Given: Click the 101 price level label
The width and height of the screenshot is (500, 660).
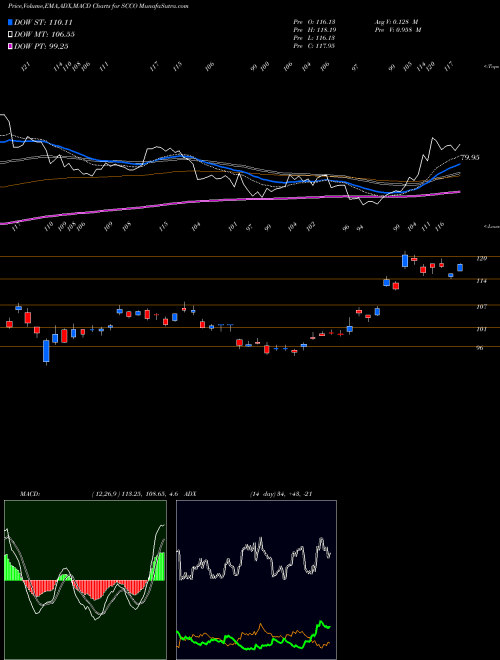Looking at the screenshot, I should [481, 329].
